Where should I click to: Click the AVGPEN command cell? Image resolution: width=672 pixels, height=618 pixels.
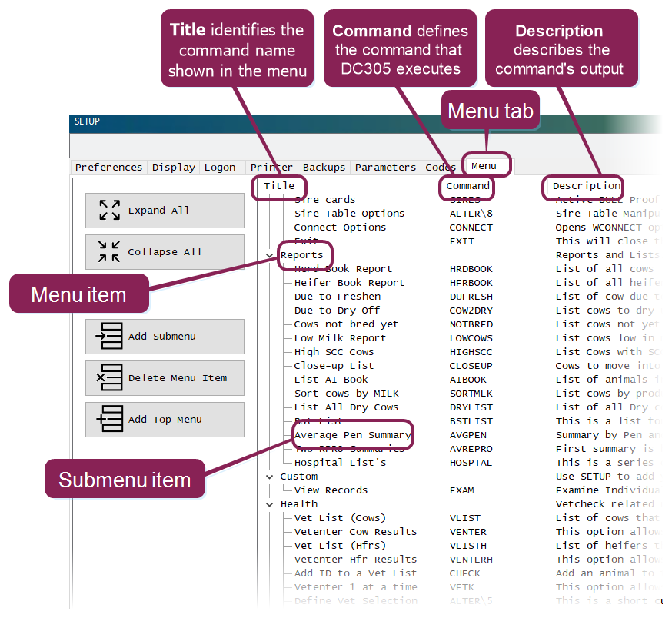pos(468,435)
